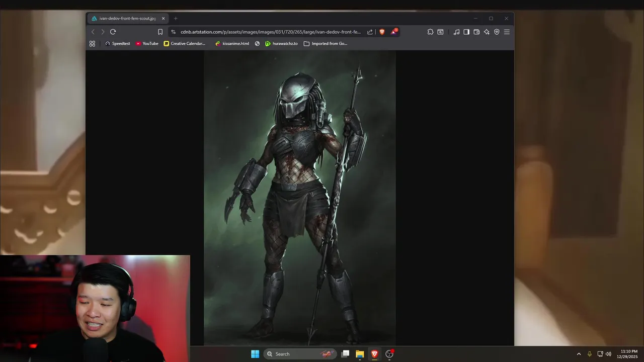Click the Predator artwork image to zoom
644x362 pixels.
pyautogui.click(x=300, y=198)
